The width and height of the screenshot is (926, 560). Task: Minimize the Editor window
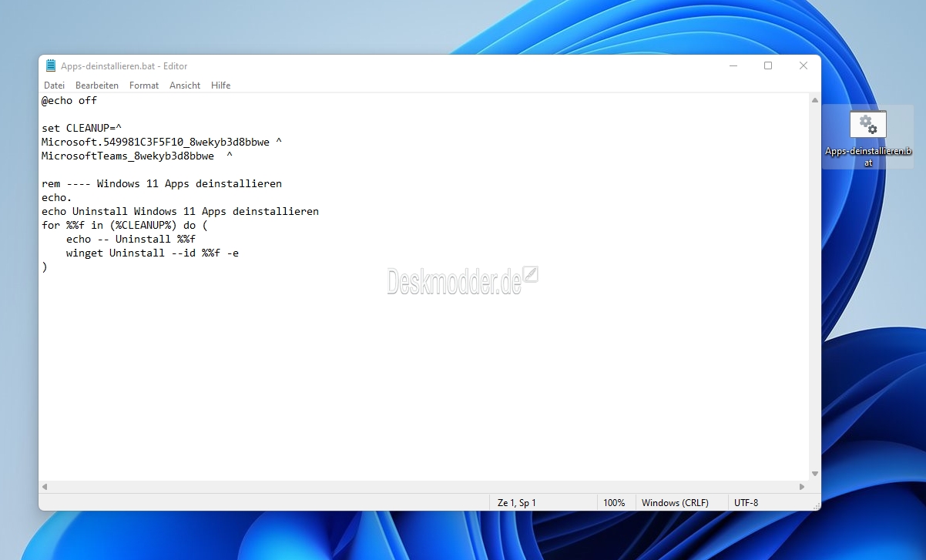point(733,66)
